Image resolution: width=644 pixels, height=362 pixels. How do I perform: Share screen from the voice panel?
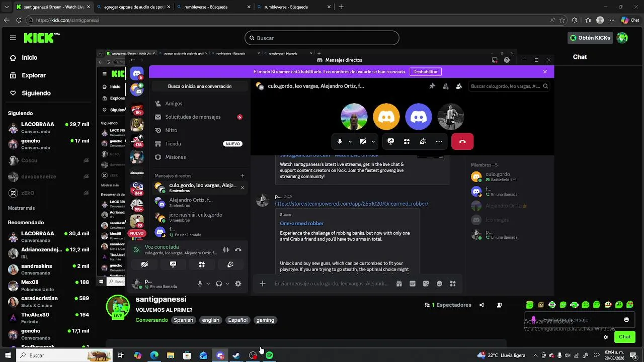coord(173,264)
